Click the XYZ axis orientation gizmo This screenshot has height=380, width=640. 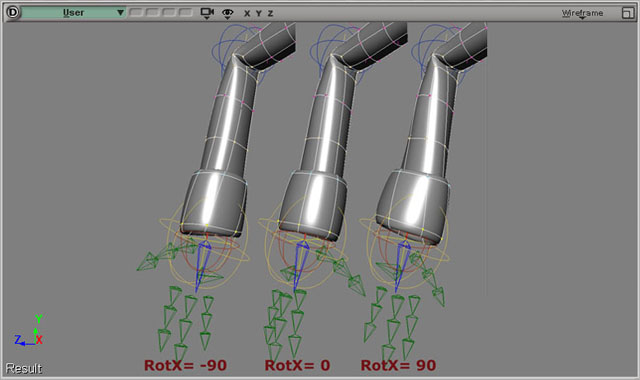(29, 331)
